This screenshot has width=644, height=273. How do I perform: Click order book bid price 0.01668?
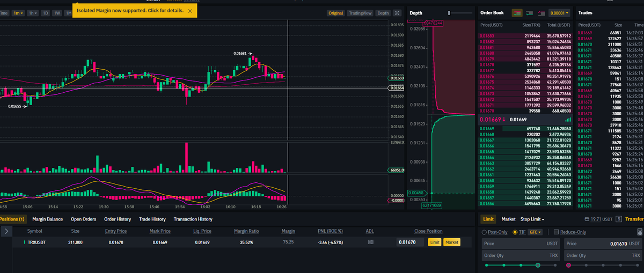pos(487,134)
